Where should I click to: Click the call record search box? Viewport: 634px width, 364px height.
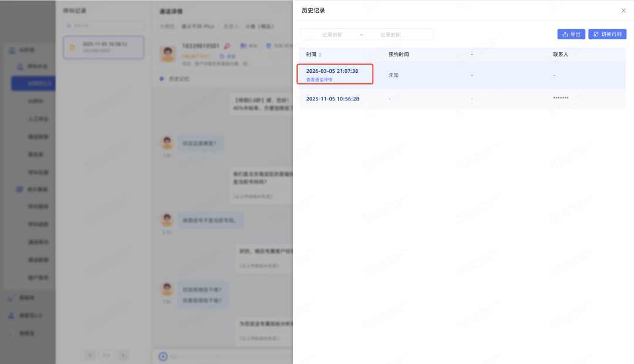pos(103,25)
